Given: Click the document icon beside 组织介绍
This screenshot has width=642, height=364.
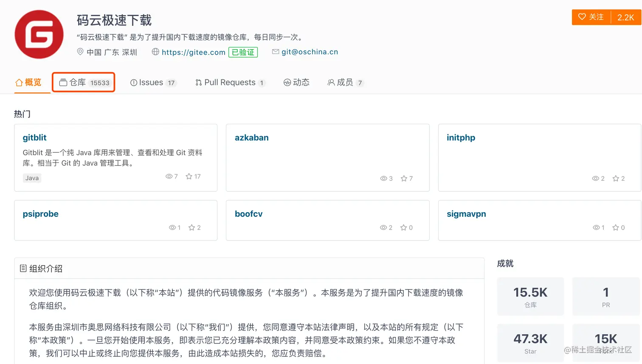Looking at the screenshot, I should tap(23, 269).
